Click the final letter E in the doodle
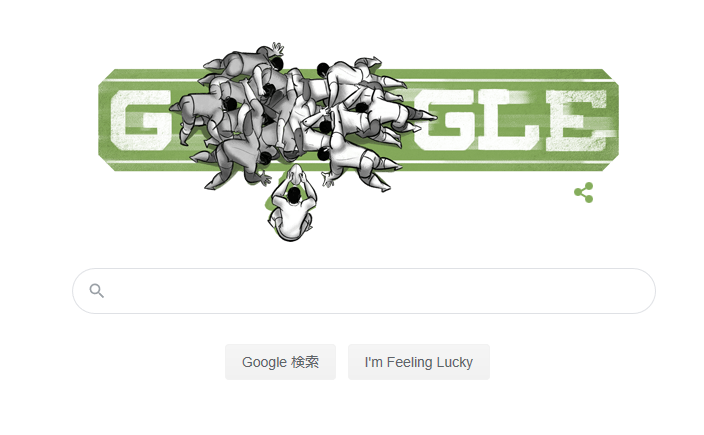Screen dimensions: 704x435 577,120
